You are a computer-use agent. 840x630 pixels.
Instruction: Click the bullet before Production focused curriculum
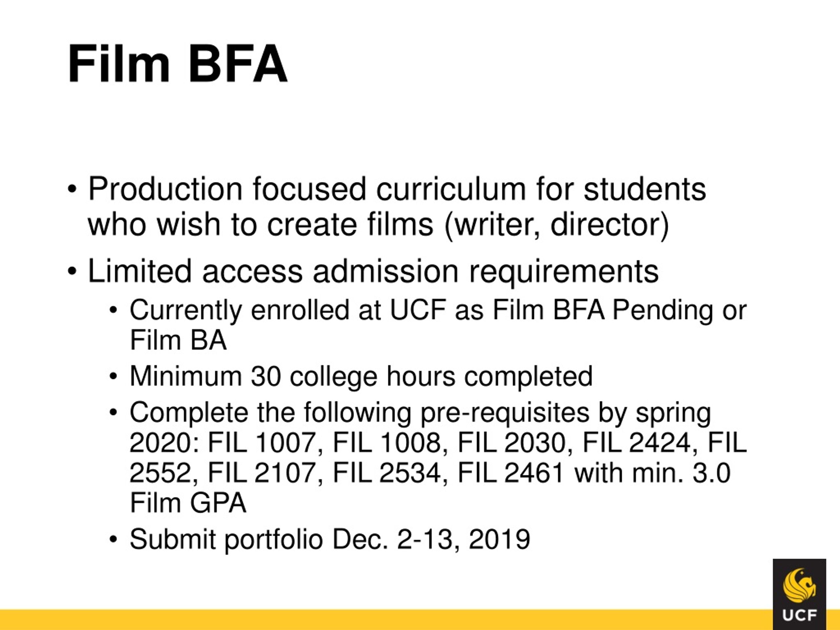tap(73, 189)
